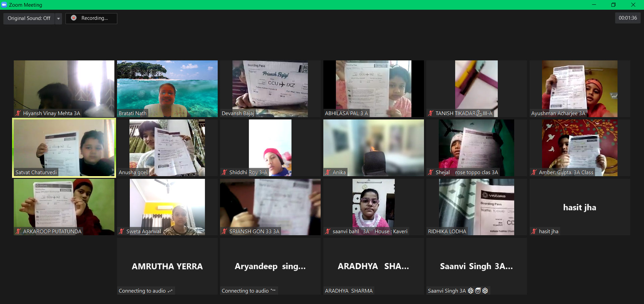The image size is (644, 304).
Task: Select AMRUTHA YERRA participant tile
Action: coord(167,266)
